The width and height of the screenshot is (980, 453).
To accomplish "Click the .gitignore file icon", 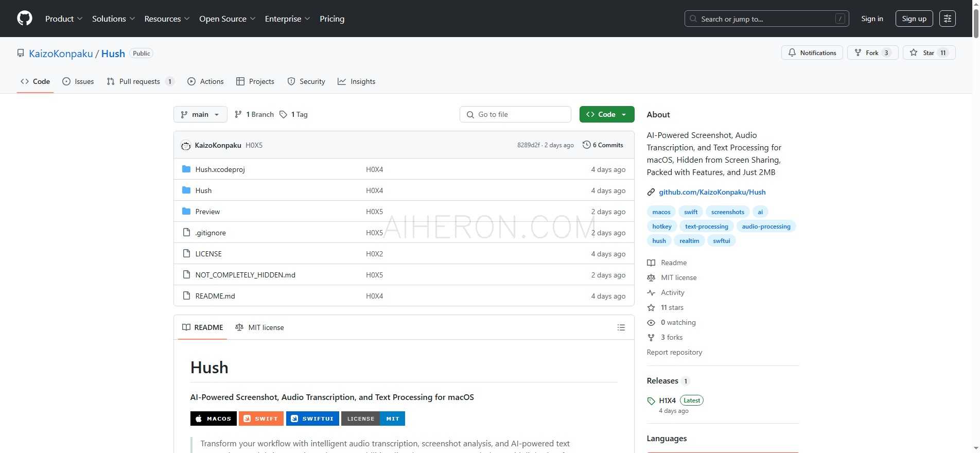I will (186, 233).
